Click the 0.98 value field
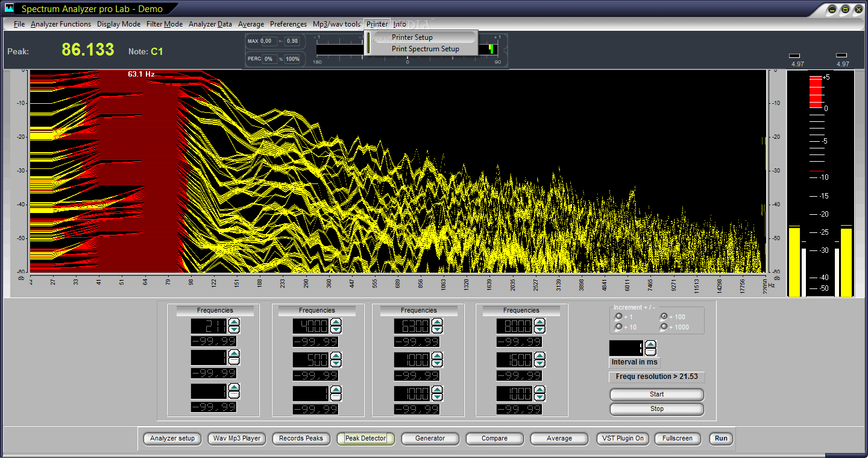This screenshot has width=868, height=458. (x=292, y=41)
